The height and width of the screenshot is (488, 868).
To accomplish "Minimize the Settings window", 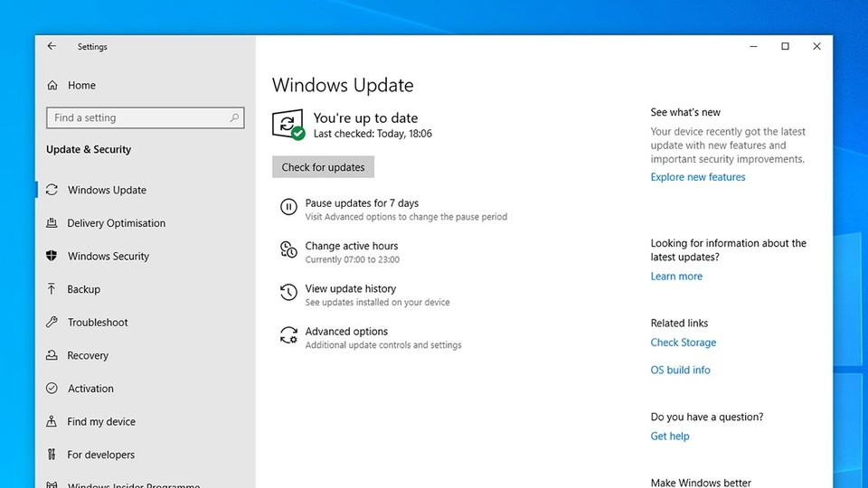I will [x=753, y=46].
